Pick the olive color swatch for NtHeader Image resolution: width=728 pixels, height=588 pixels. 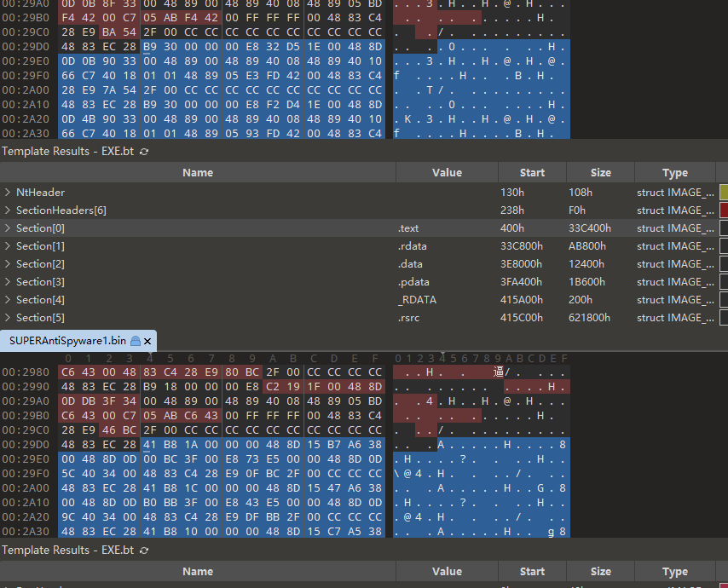pos(724,192)
